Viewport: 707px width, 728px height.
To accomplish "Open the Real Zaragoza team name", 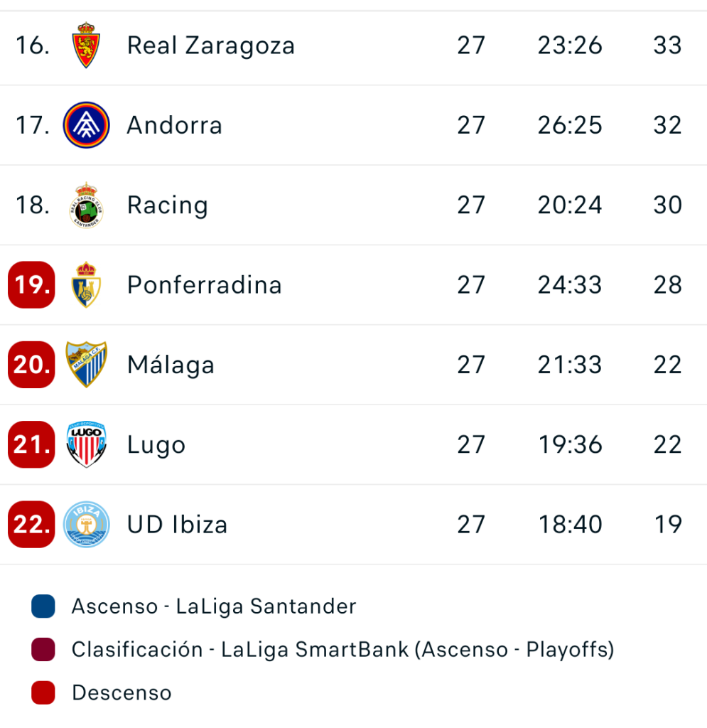I will coord(210,45).
